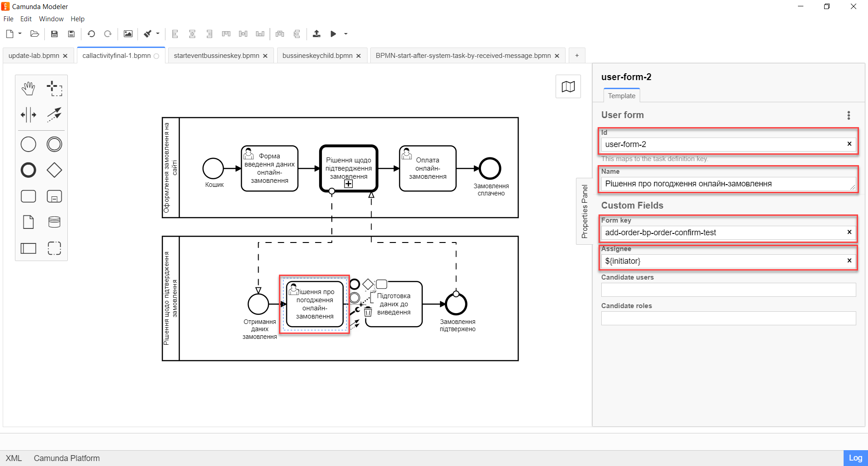Open a diagram from the folder icon
The height and width of the screenshot is (466, 868).
pos(34,34)
